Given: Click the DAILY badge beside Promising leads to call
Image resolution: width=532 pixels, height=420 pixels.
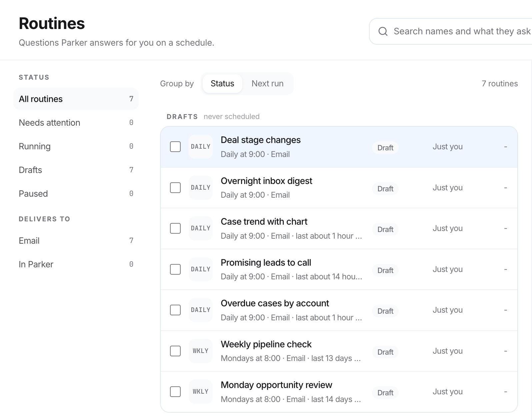Looking at the screenshot, I should click(x=201, y=269).
